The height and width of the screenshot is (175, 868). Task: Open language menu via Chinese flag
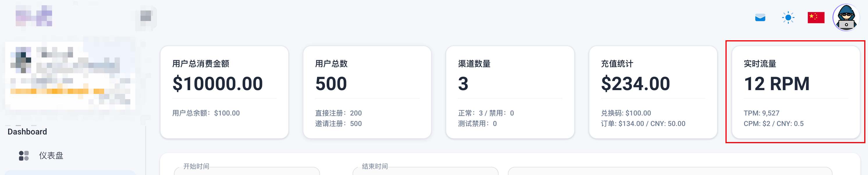click(x=816, y=17)
